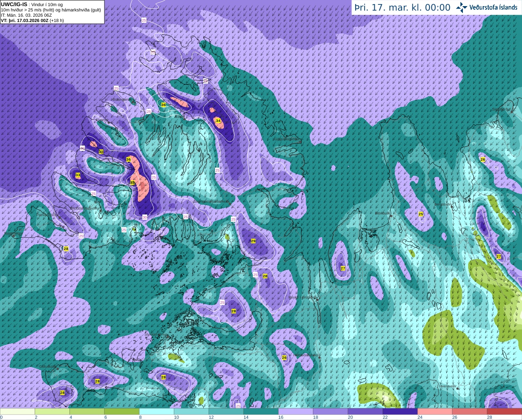The image size is (522, 420).
Task: Click the yellow 36 marker nearest Bolungarvík
Action: coord(164,105)
